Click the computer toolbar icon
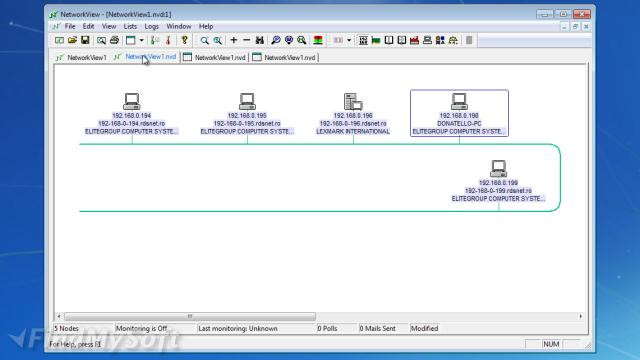Image resolution: width=640 pixels, height=360 pixels. pyautogui.click(x=427, y=40)
